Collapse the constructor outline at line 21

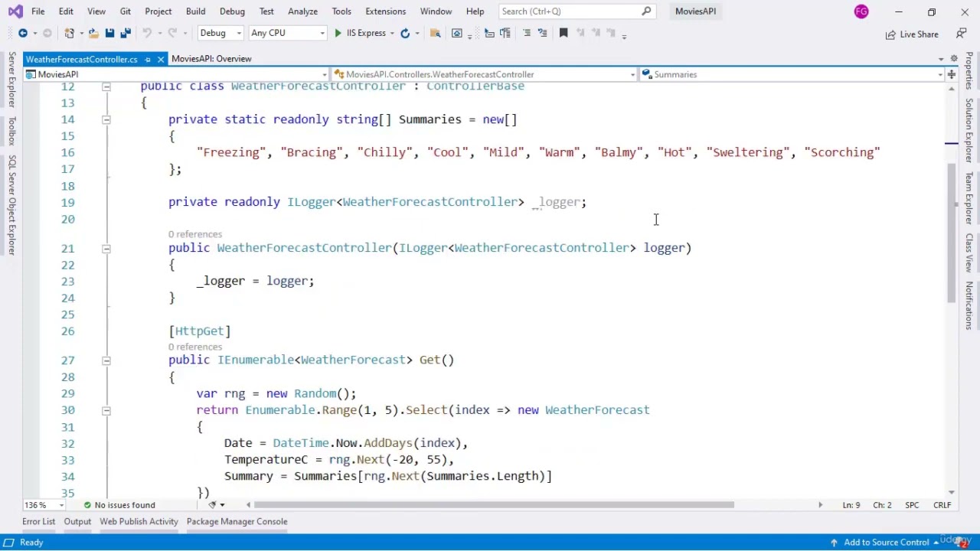106,249
